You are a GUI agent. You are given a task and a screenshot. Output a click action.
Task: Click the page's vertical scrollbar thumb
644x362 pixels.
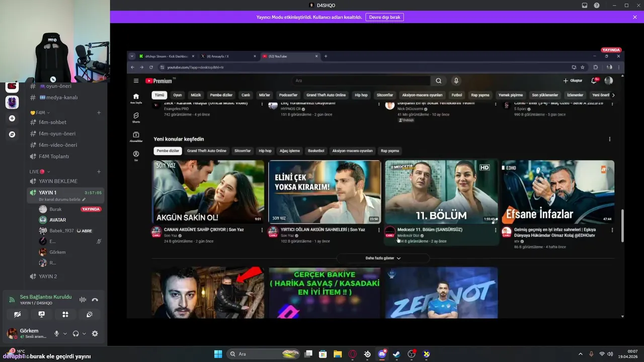[622, 225]
